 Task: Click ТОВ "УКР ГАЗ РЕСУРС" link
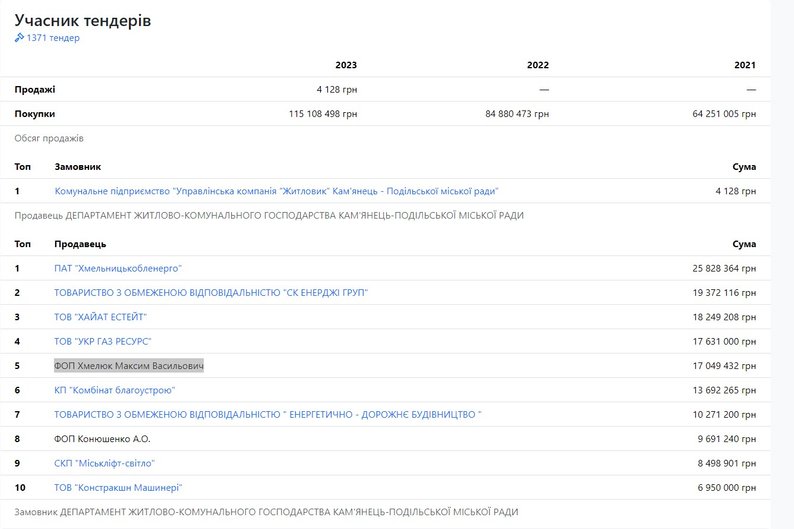102,341
